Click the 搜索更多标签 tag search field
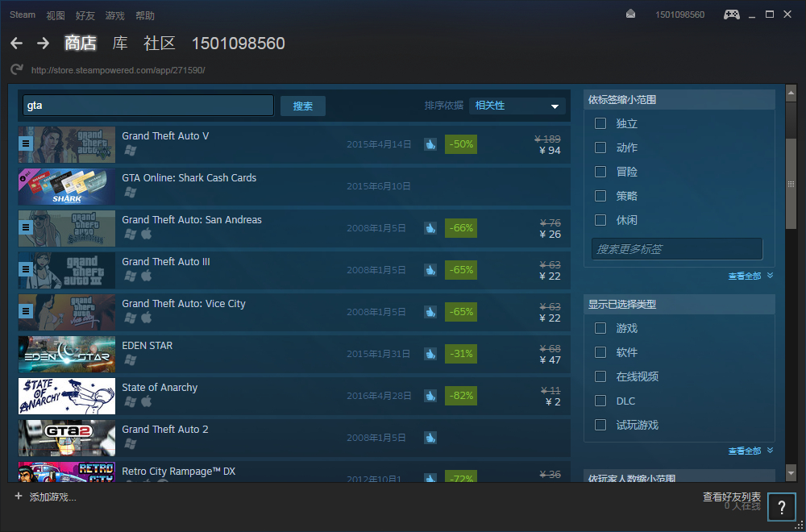Screen dimensions: 806x532 click(677, 249)
